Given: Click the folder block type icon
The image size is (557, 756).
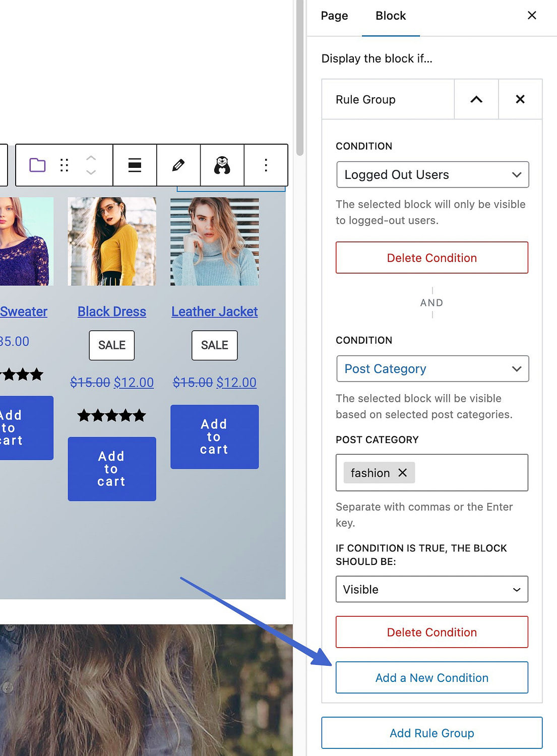Looking at the screenshot, I should pos(37,165).
